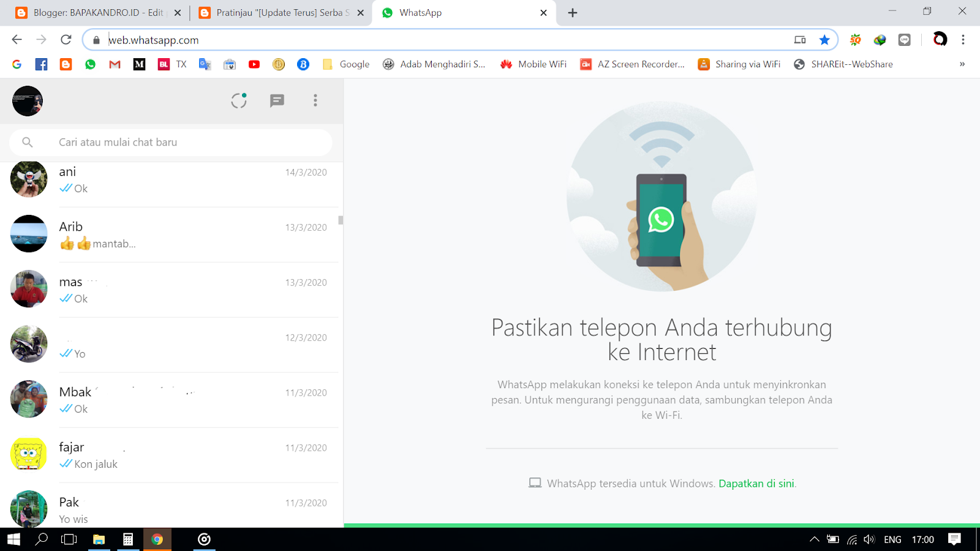Open AZ Screen Recorder bookmark
This screenshot has width=980, height=551.
pyautogui.click(x=632, y=64)
